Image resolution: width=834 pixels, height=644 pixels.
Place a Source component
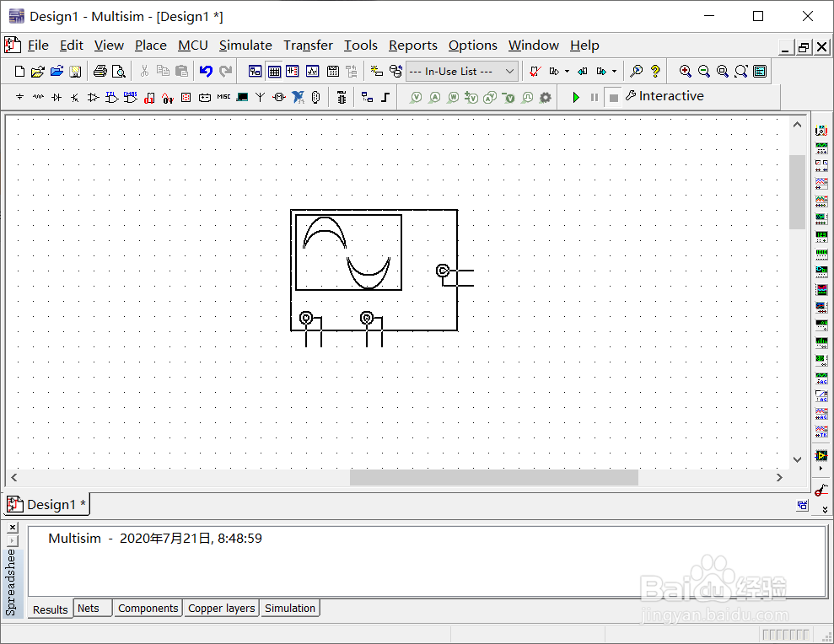coord(19,97)
